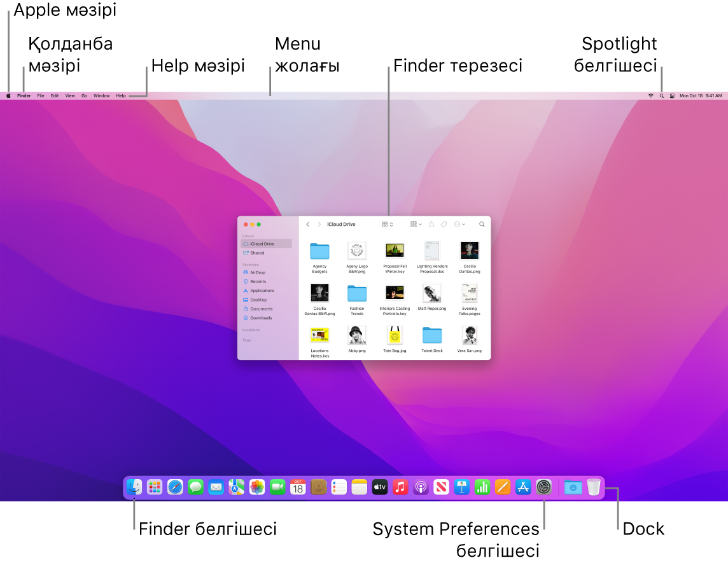Image resolution: width=728 pixels, height=565 pixels.
Task: Open Maps in the Dock
Action: tap(236, 487)
